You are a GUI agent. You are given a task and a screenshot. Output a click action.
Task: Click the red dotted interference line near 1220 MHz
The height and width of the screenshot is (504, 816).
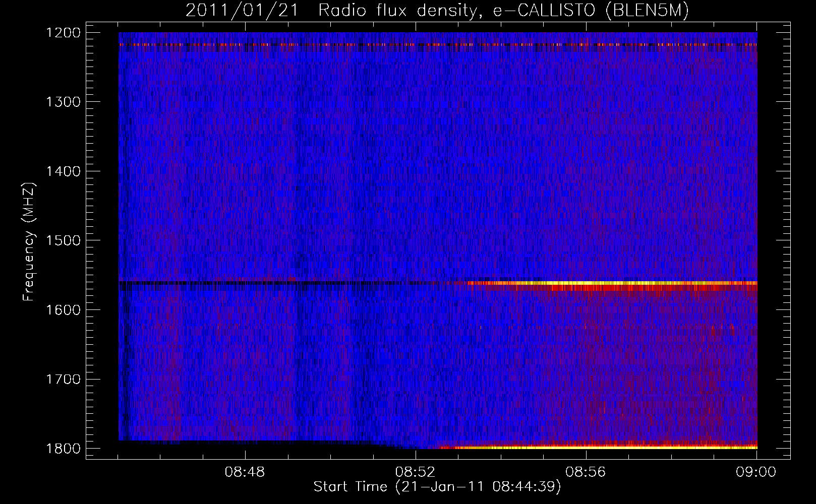438,45
